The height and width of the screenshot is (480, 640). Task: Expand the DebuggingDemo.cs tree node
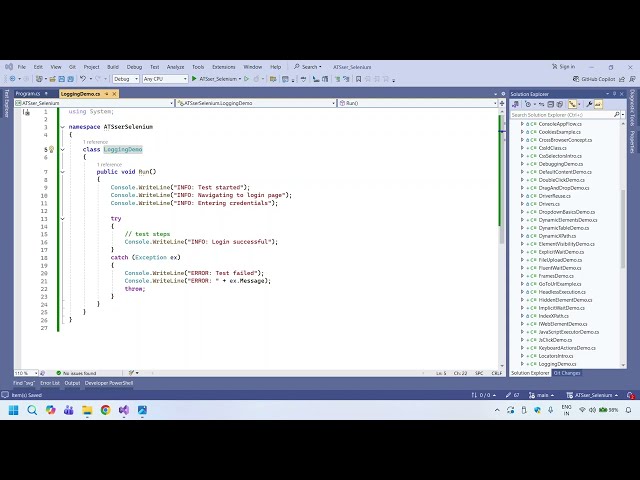[x=522, y=164]
